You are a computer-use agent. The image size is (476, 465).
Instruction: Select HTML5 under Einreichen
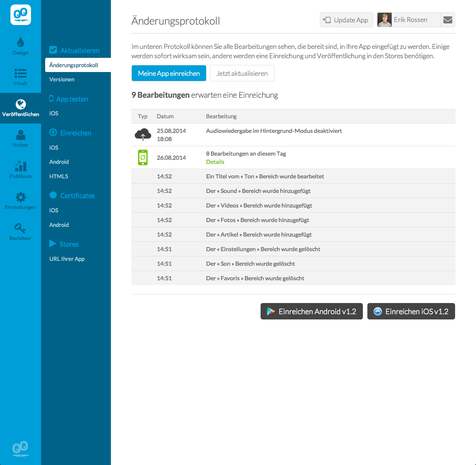click(59, 177)
